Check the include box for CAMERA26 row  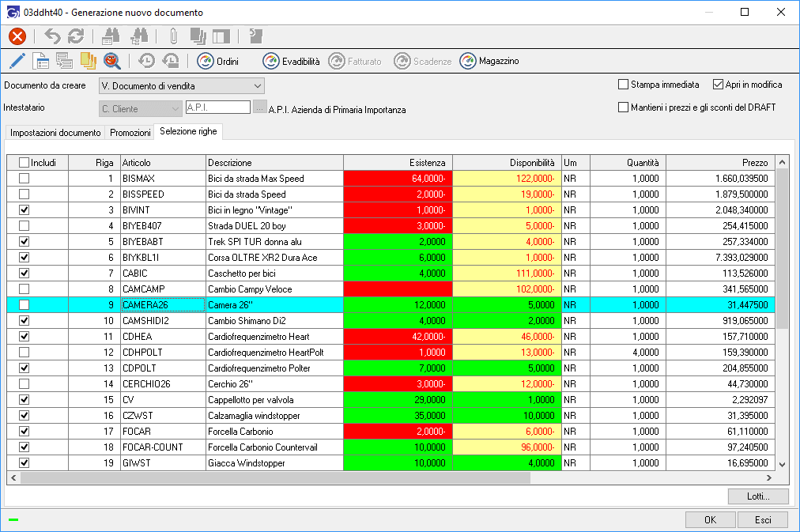pos(24,305)
